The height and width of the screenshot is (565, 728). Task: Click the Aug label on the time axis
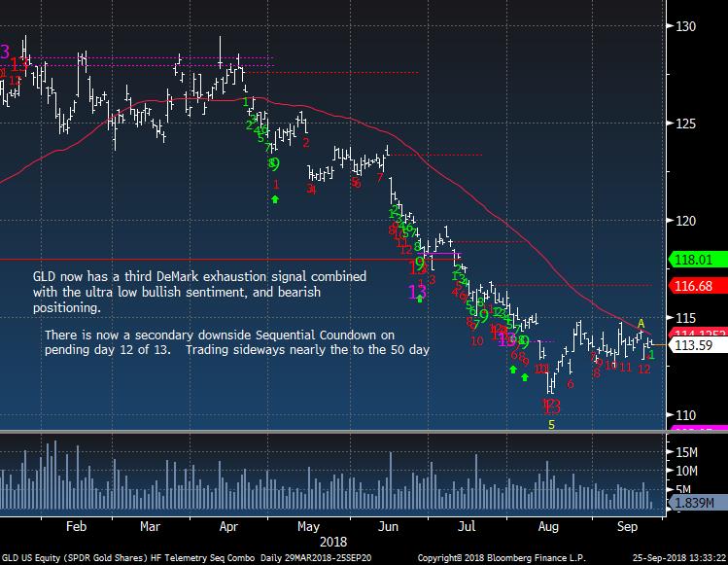click(548, 524)
